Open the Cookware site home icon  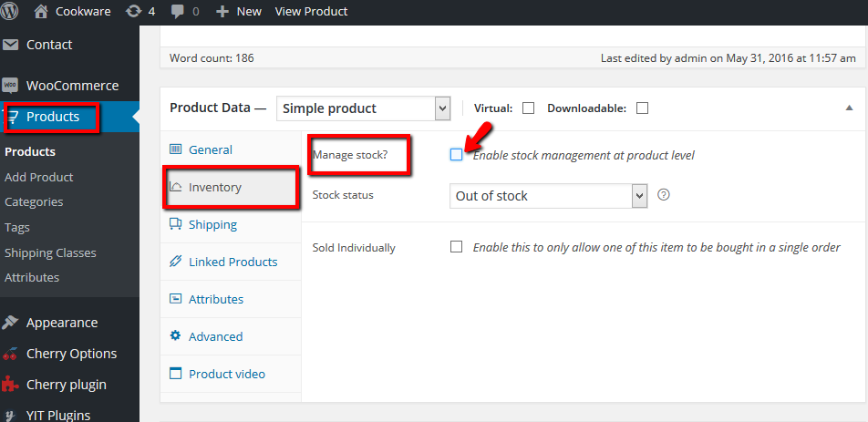click(41, 11)
